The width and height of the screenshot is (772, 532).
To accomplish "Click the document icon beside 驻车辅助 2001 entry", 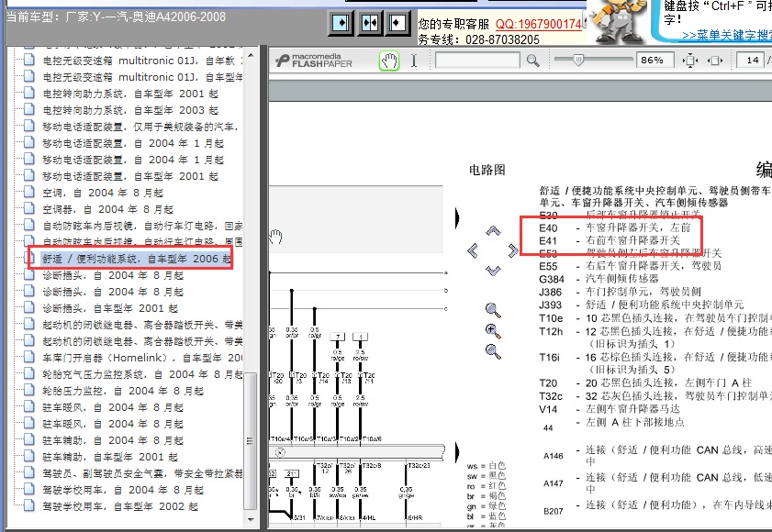I will [x=29, y=456].
